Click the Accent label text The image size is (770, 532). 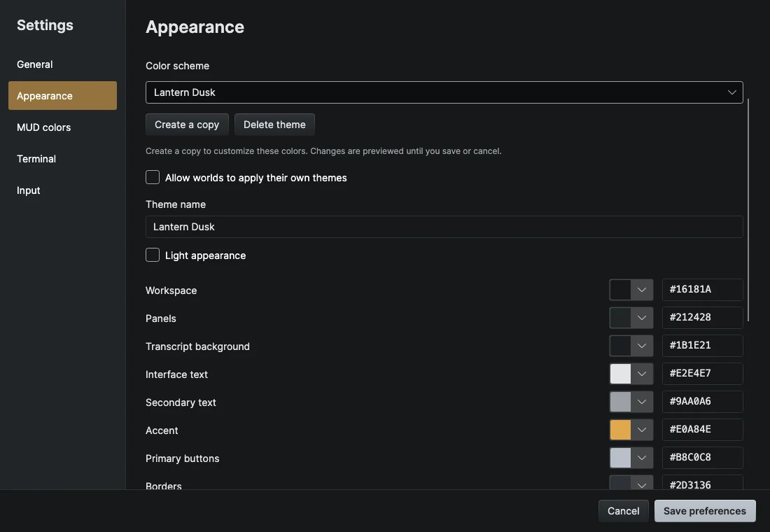[162, 430]
